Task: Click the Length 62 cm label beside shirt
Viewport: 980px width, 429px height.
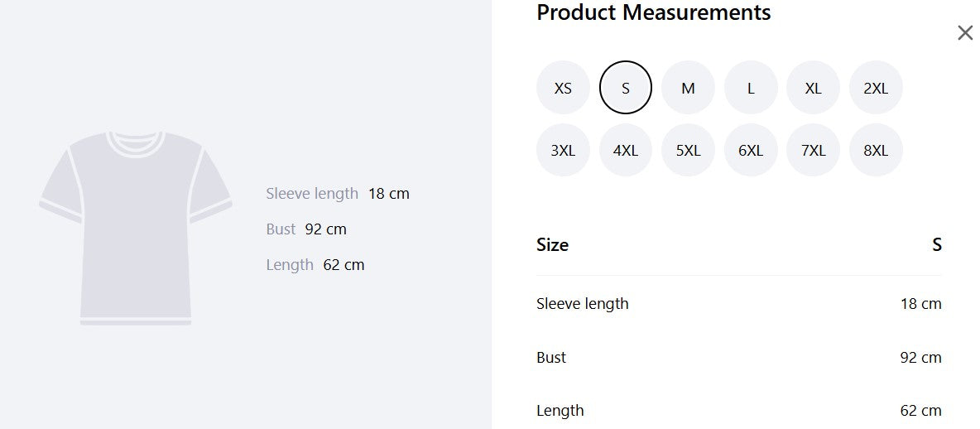Action: tap(315, 265)
